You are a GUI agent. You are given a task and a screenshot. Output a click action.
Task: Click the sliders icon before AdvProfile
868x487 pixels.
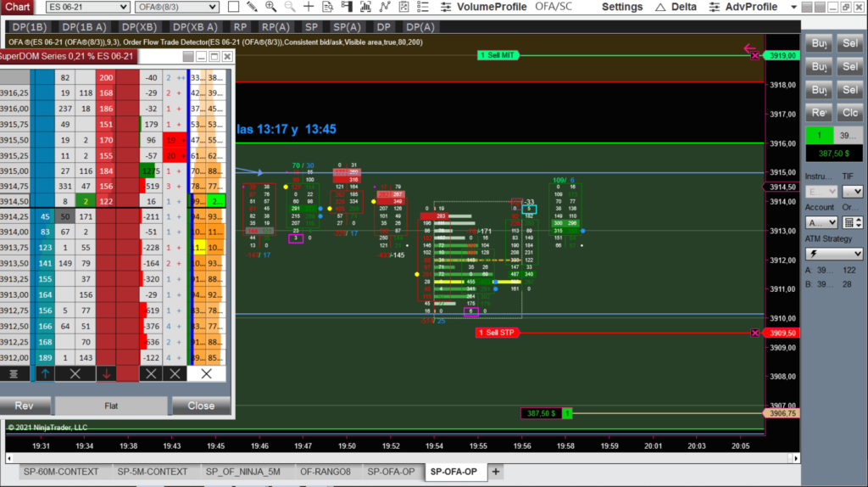[714, 7]
